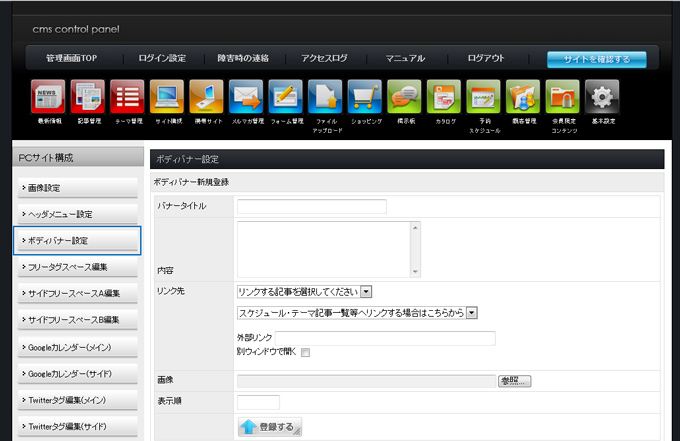Click the ファイルアップロード icon
680x441 pixels.
pos(325,97)
